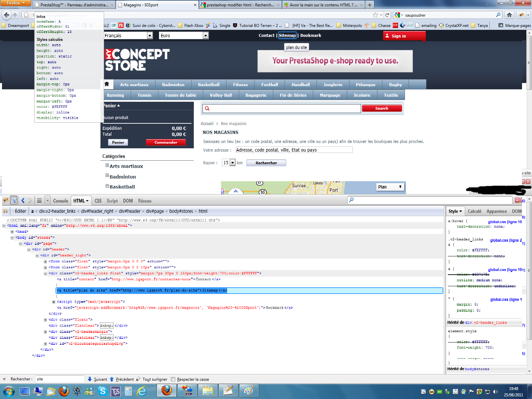532x399 pixels.
Task: Click the Firebug toolbar icon near home button
Action: [x=522, y=15]
